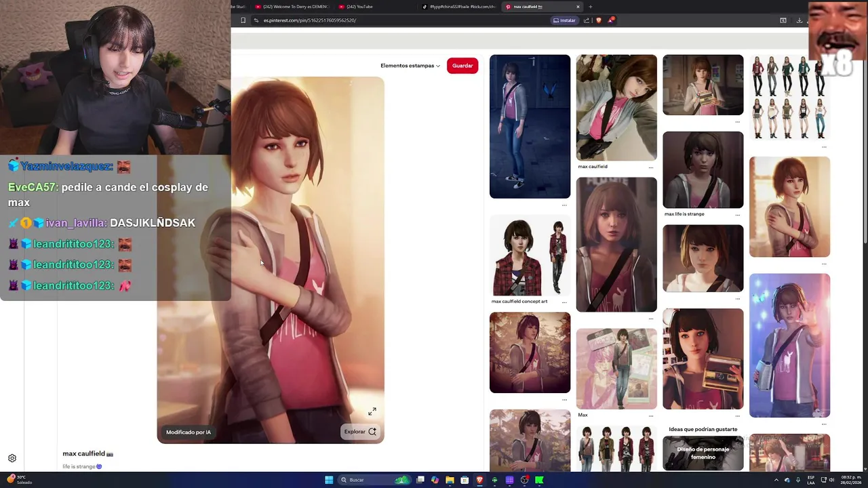Open more options for max life is strange pin
The width and height of the screenshot is (868, 488).
click(738, 214)
